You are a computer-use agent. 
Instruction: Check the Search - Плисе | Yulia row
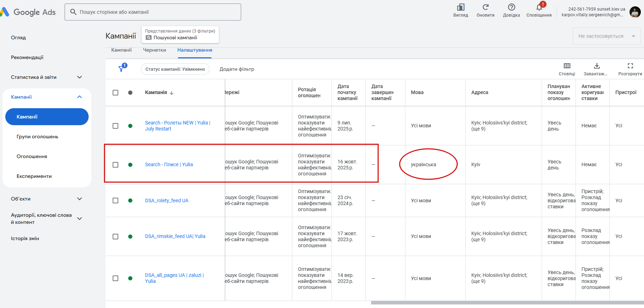pos(115,165)
